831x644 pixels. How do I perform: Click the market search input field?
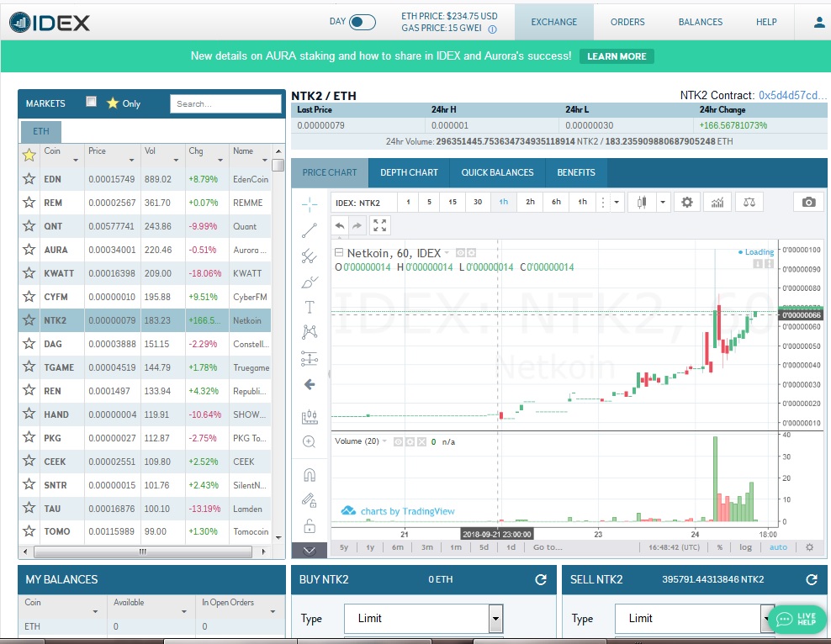225,103
